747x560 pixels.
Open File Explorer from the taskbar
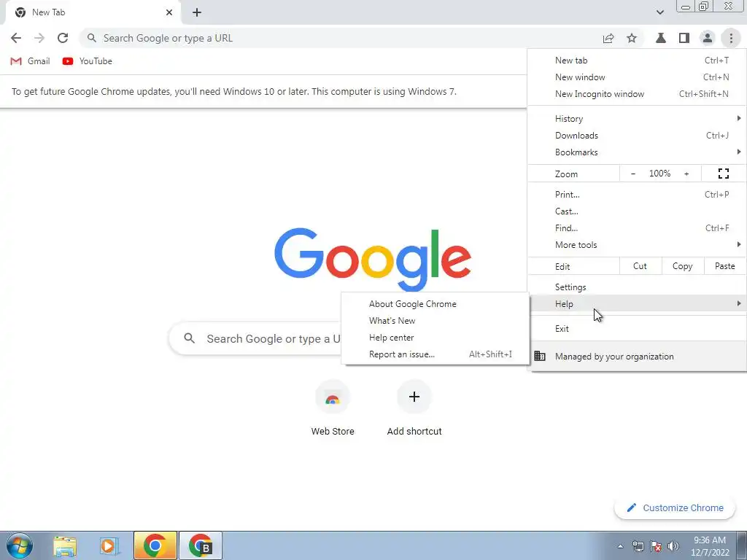coord(65,545)
